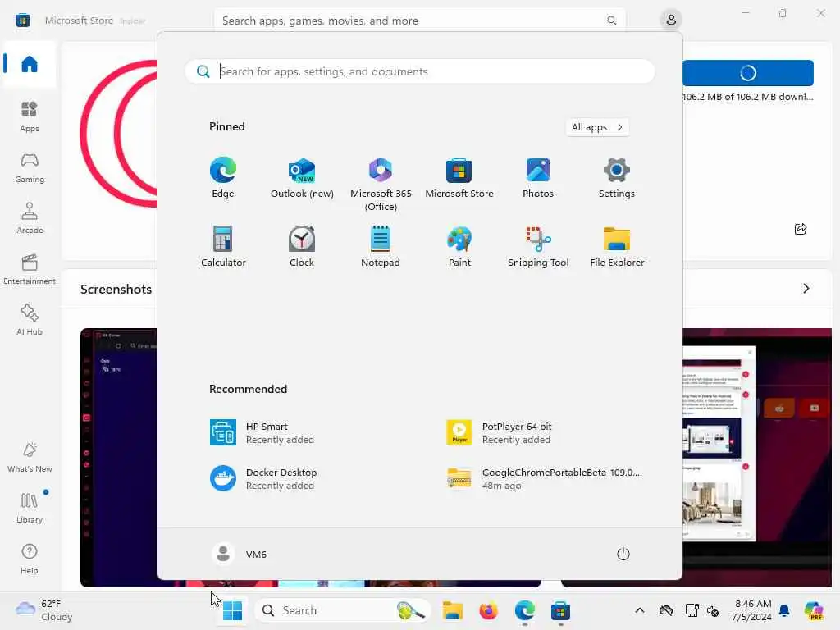Focus Start menu search field
Viewport: 840px width, 630px height.
point(420,71)
